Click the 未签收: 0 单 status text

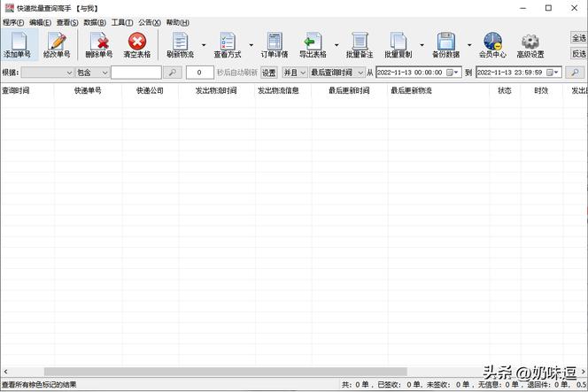coord(448,385)
